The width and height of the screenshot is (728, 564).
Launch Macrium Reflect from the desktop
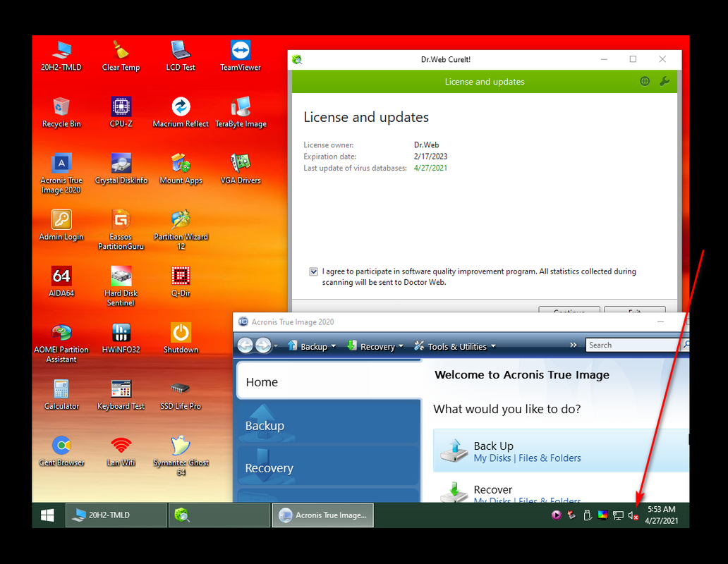coord(181,112)
